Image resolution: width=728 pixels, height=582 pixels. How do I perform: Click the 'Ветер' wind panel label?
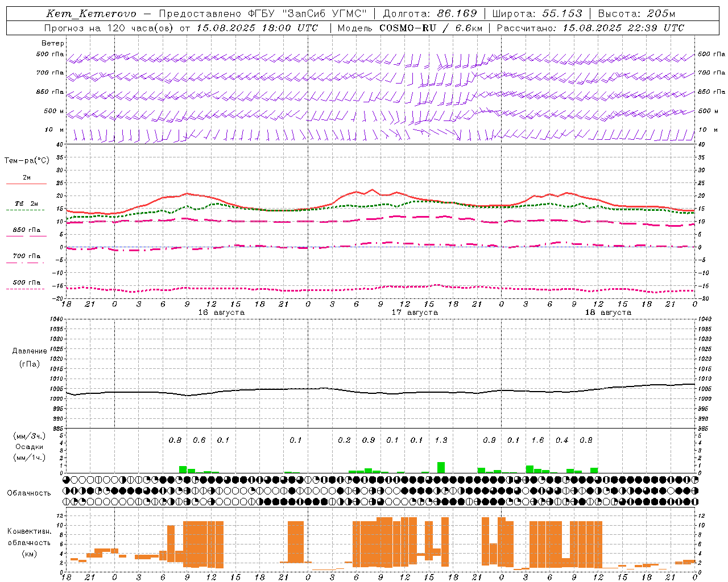[53, 43]
